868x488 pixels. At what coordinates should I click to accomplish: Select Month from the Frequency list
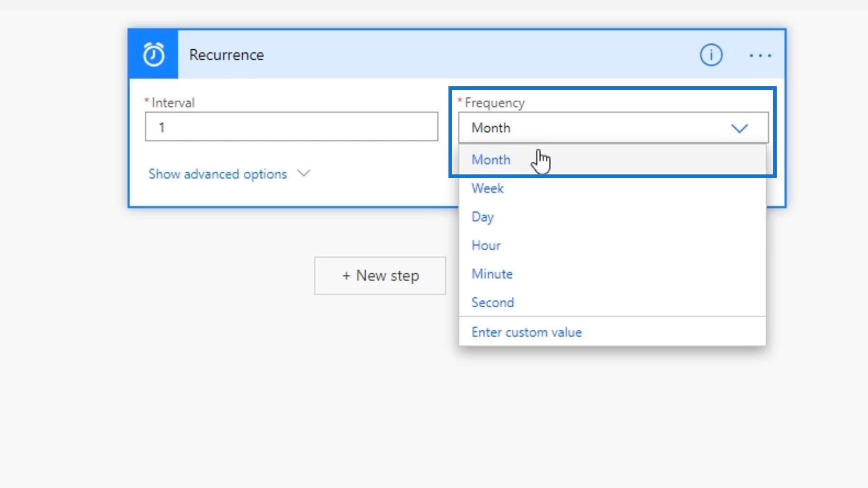[x=491, y=160]
